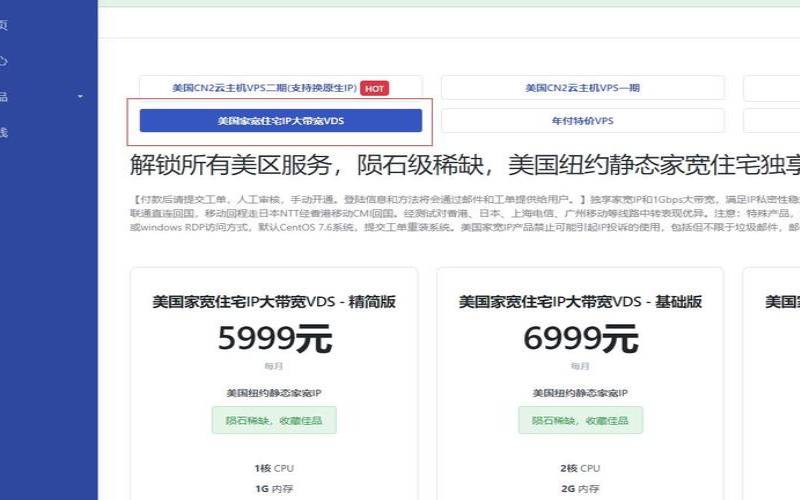Click the 每月 label under 6999元
This screenshot has height=500, width=800.
tap(580, 366)
